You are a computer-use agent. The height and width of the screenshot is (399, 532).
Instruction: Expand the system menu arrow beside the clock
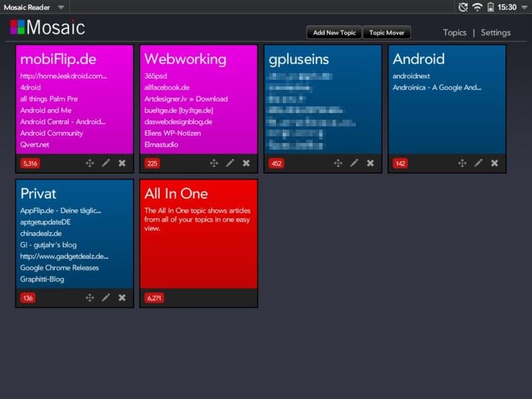pyautogui.click(x=525, y=7)
